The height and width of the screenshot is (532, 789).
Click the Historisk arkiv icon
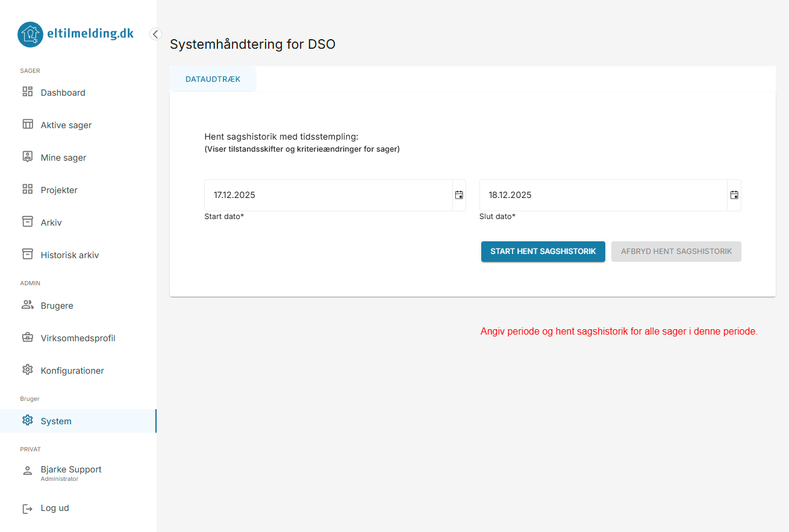pyautogui.click(x=28, y=255)
